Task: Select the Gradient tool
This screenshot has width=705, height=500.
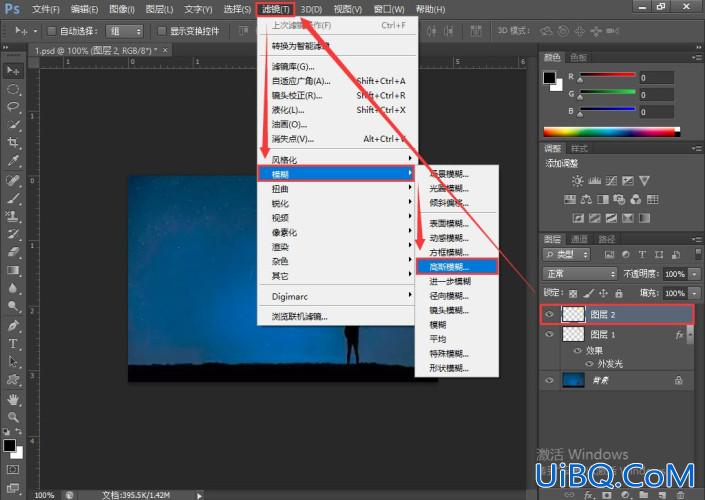Action: click(x=13, y=270)
